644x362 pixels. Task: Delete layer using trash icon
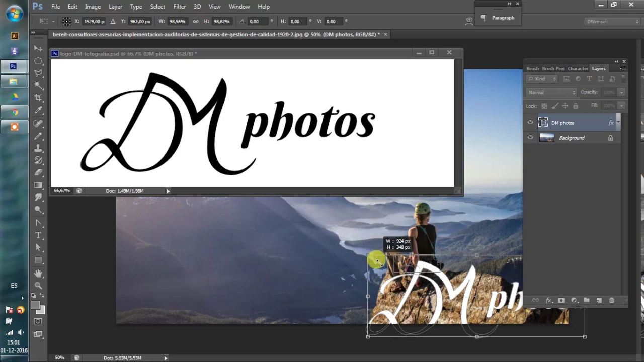(612, 300)
